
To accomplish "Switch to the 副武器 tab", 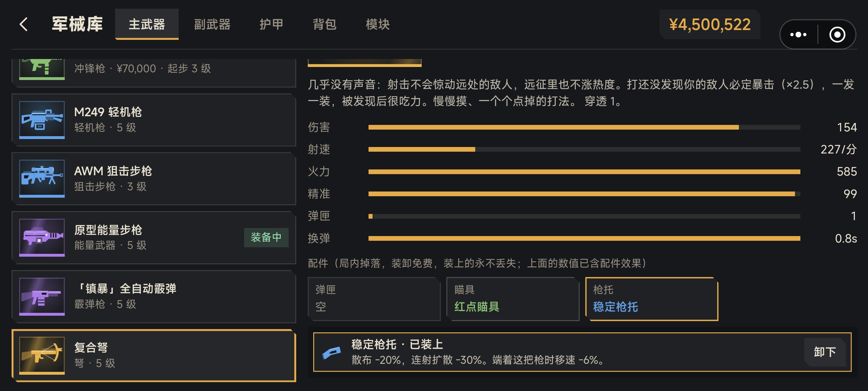I will coord(212,24).
